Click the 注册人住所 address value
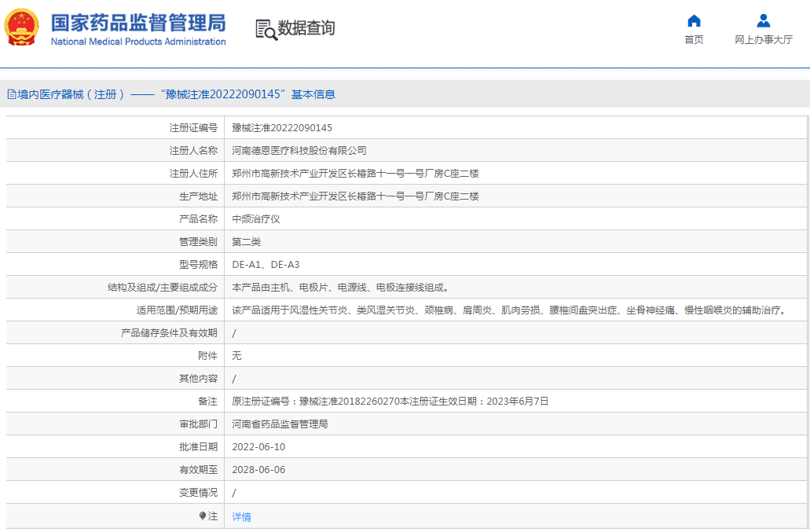The height and width of the screenshot is (532, 810). [x=355, y=174]
